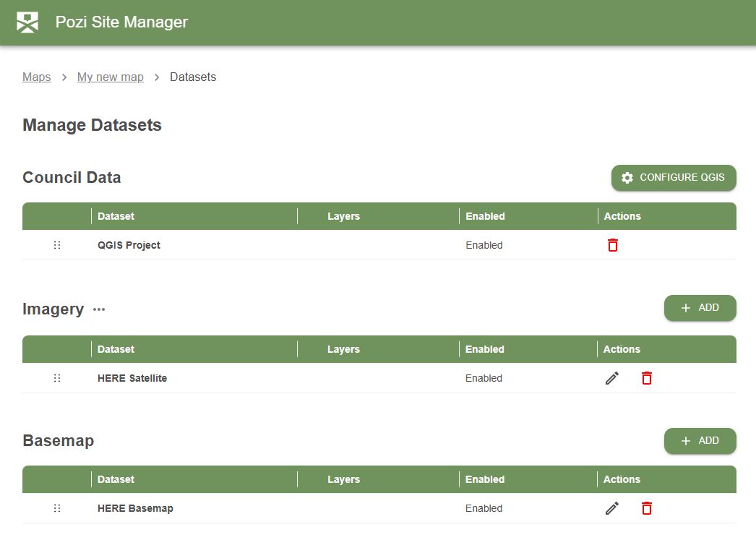The width and height of the screenshot is (756, 540).
Task: Click the CONFIGURE QGIS button
Action: tap(674, 177)
